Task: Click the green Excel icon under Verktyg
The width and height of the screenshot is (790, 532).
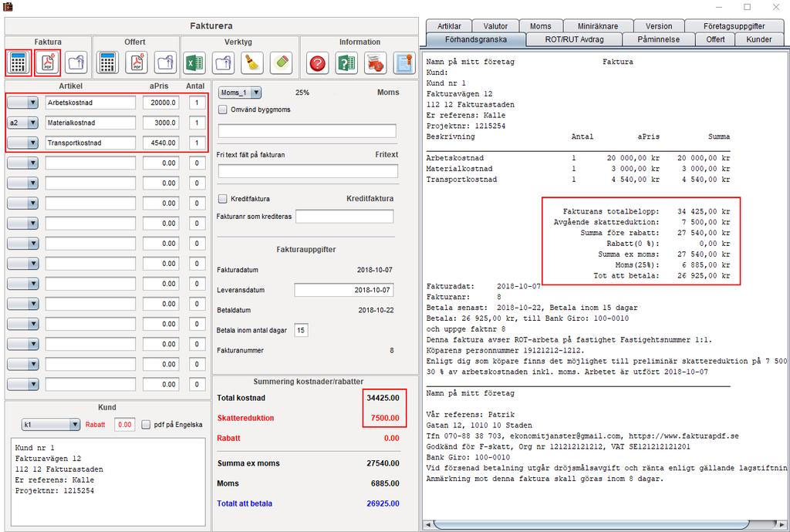Action: tap(194, 63)
